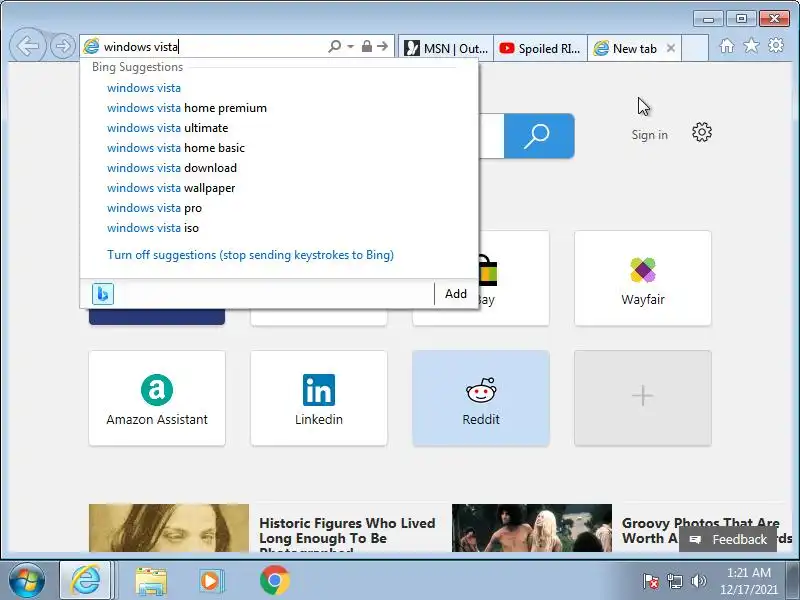Select suggestion "windows vista iso"
Image resolution: width=800 pixels, height=600 pixels.
pos(153,228)
